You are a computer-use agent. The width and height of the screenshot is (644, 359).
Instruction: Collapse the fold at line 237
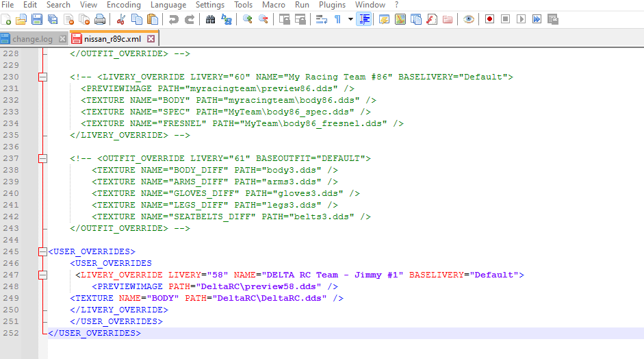click(x=42, y=158)
